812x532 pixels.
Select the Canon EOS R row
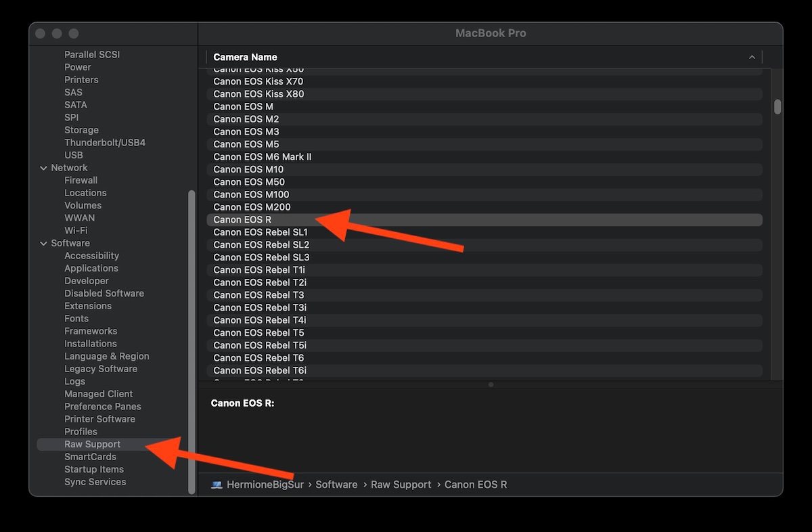coord(484,220)
